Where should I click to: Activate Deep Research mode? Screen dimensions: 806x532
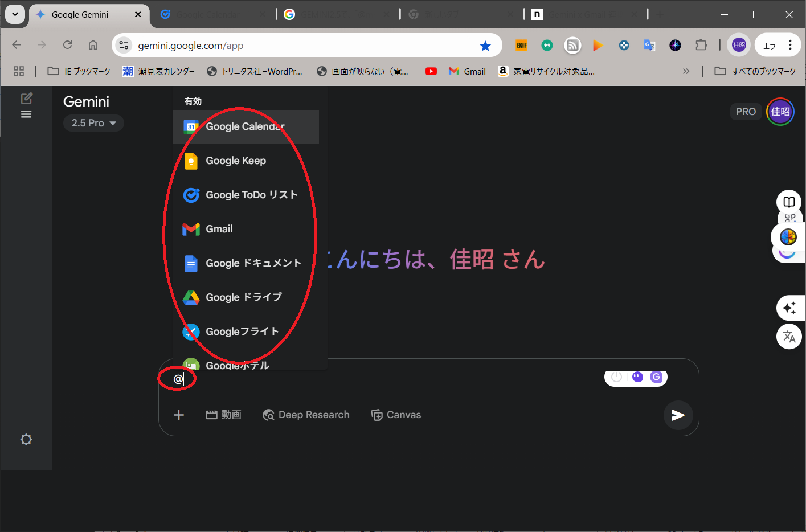point(306,415)
